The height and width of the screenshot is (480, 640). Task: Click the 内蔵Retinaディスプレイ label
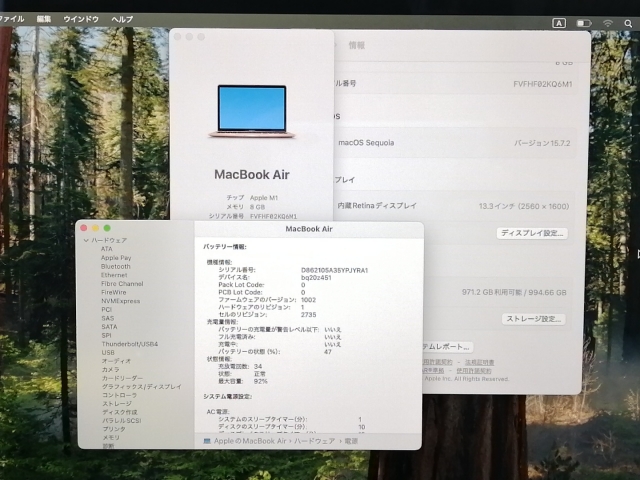377,206
